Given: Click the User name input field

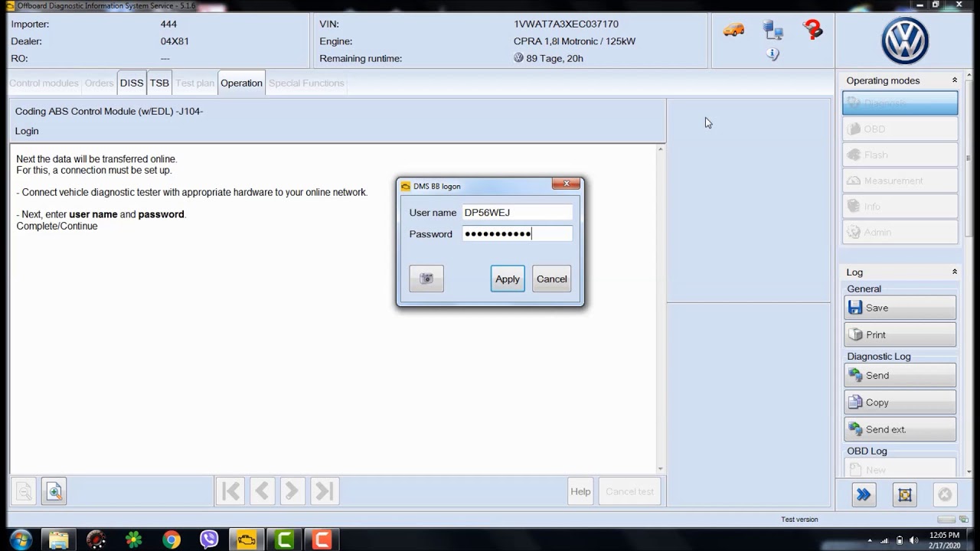Looking at the screenshot, I should click(517, 213).
